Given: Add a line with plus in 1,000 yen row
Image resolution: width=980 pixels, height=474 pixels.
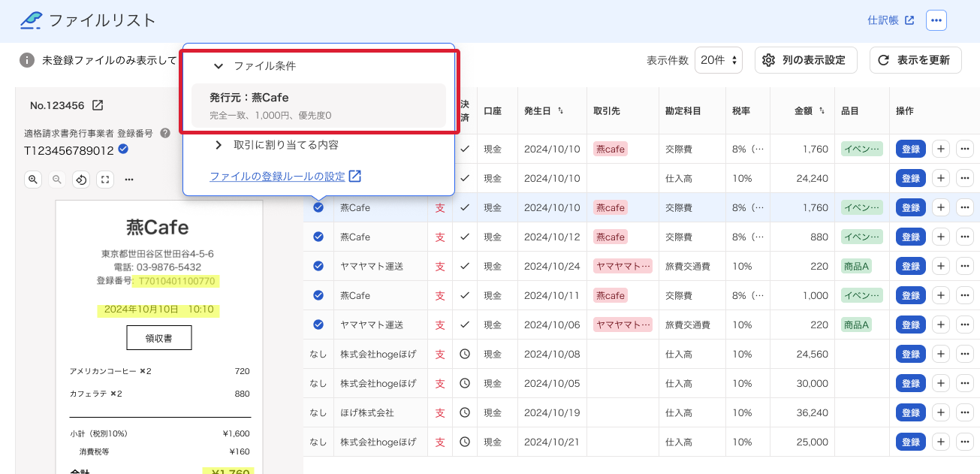Looking at the screenshot, I should [x=940, y=295].
